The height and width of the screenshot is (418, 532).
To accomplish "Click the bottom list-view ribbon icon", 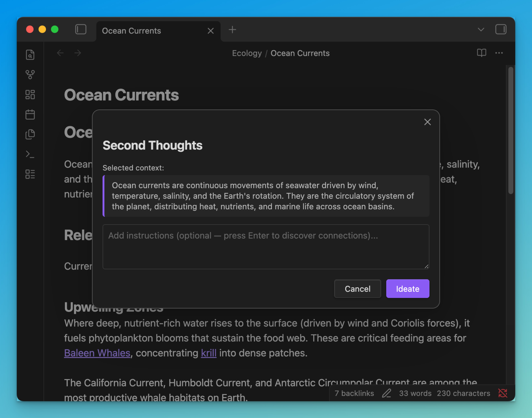I will (x=30, y=174).
